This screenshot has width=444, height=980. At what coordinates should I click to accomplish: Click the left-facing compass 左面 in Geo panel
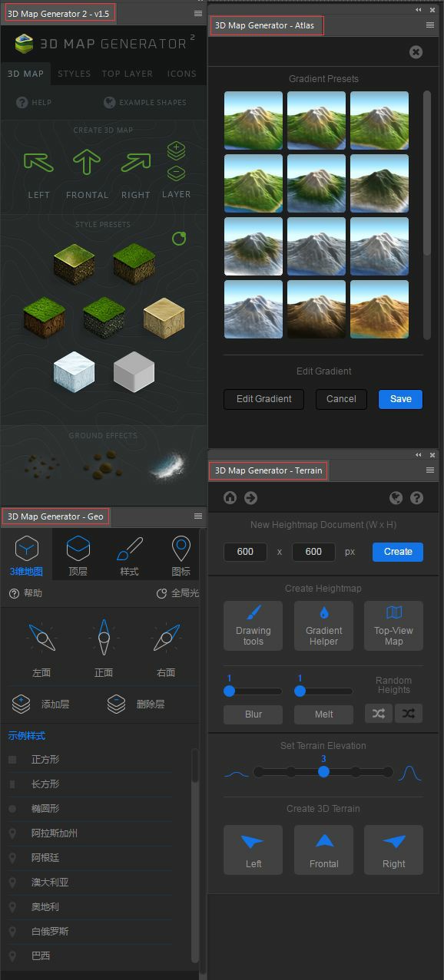coord(41,637)
